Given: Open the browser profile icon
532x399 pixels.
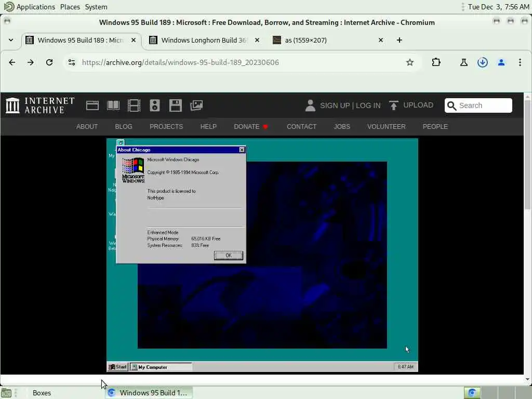Looking at the screenshot, I should click(x=501, y=62).
